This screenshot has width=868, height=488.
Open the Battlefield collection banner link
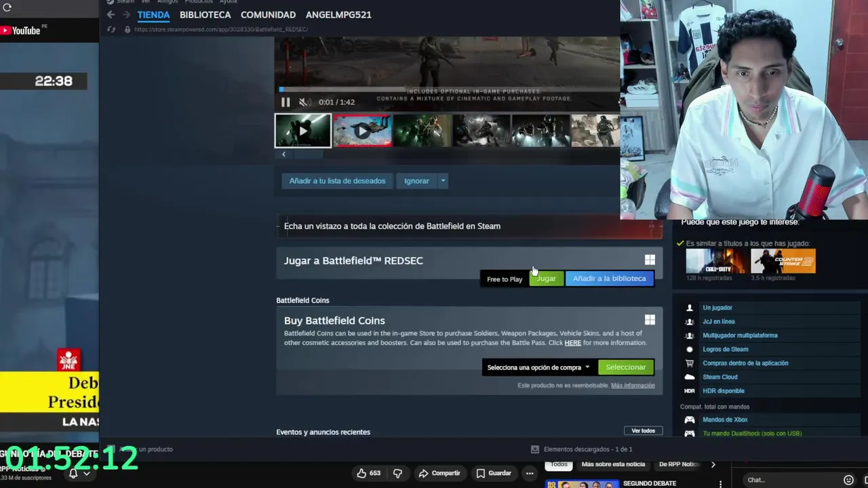(469, 226)
